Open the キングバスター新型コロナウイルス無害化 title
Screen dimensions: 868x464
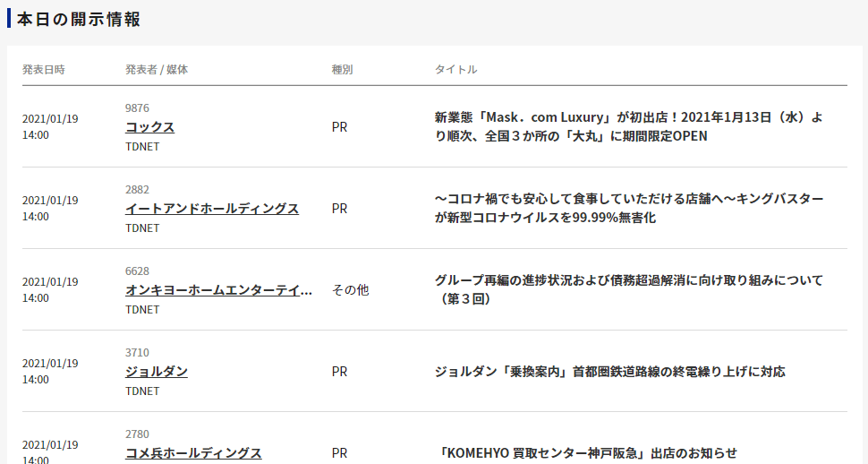[x=629, y=209]
